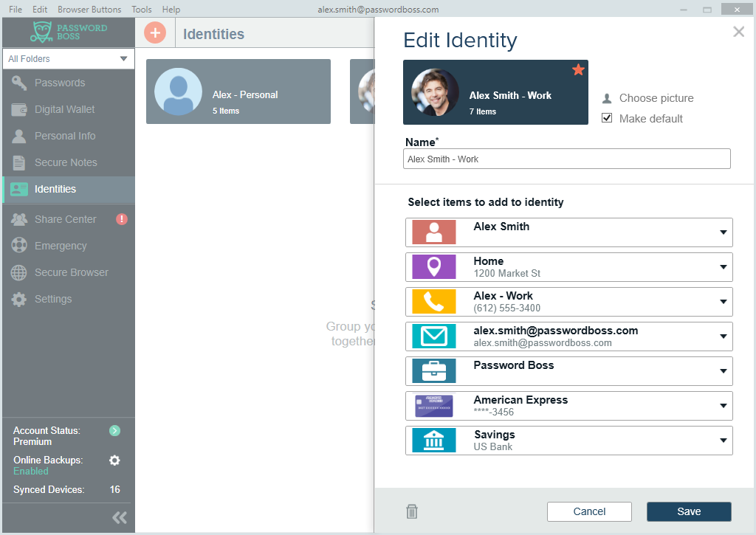Click the Identities card icon in sidebar
The width and height of the screenshot is (756, 535).
(18, 189)
